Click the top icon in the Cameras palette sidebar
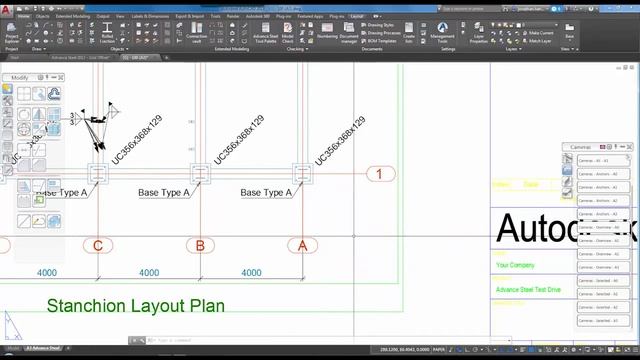 click(x=567, y=158)
